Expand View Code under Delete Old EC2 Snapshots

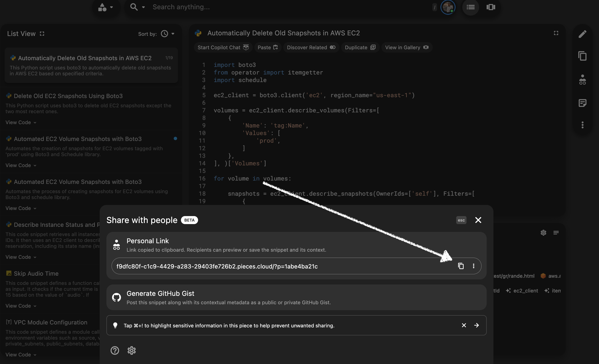(21, 122)
